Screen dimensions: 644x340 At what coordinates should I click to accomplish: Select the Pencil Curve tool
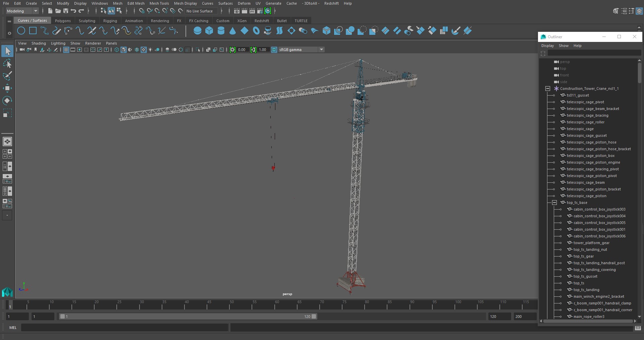click(56, 31)
